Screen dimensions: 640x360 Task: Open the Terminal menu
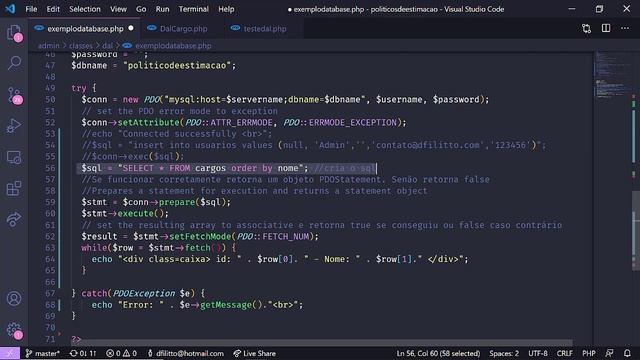pyautogui.click(x=193, y=9)
